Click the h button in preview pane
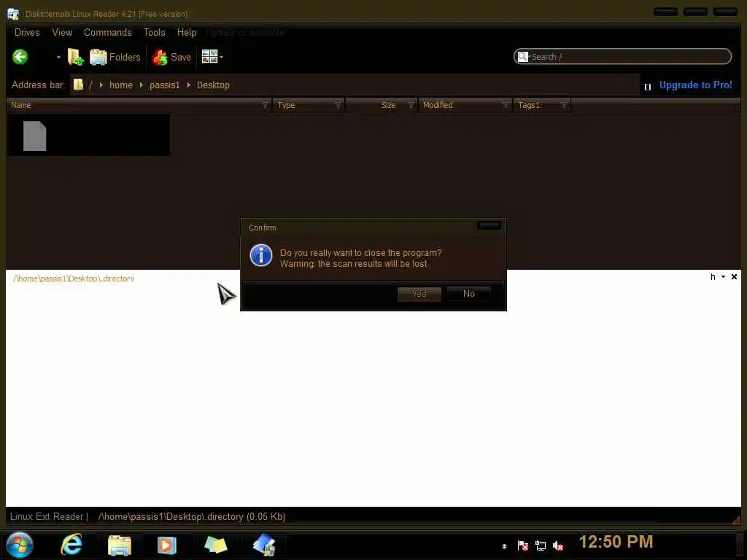This screenshot has height=560, width=747. pos(713,276)
